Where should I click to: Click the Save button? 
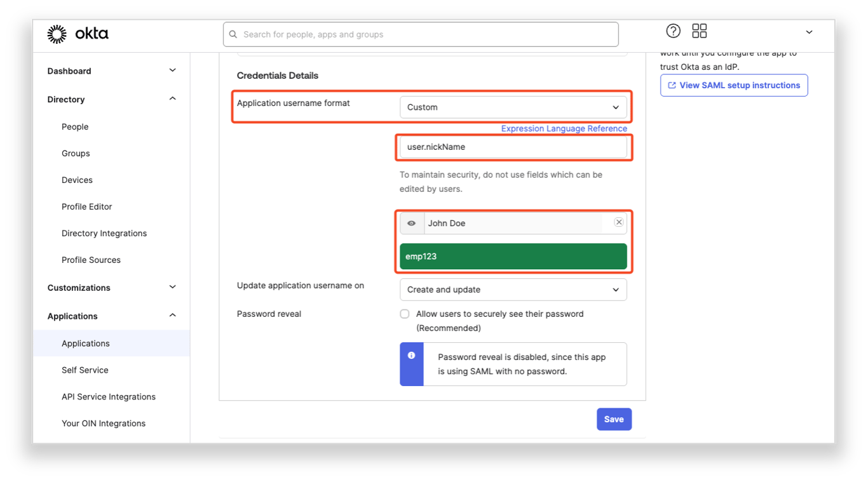614,419
